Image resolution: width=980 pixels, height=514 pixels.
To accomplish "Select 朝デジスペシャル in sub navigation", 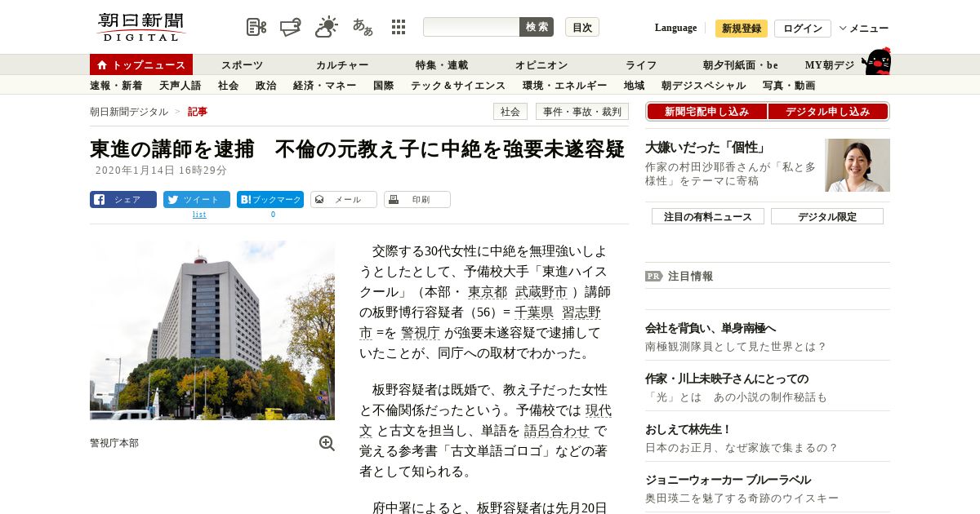I will [x=703, y=85].
